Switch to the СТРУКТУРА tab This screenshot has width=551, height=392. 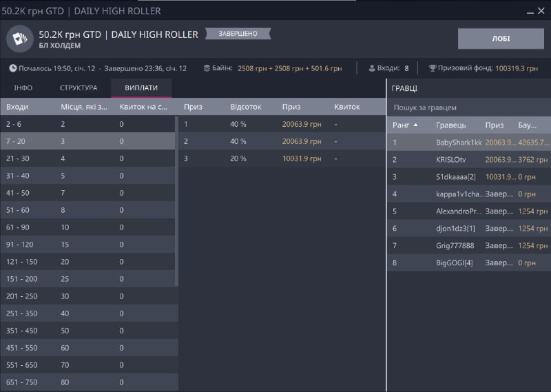[79, 88]
